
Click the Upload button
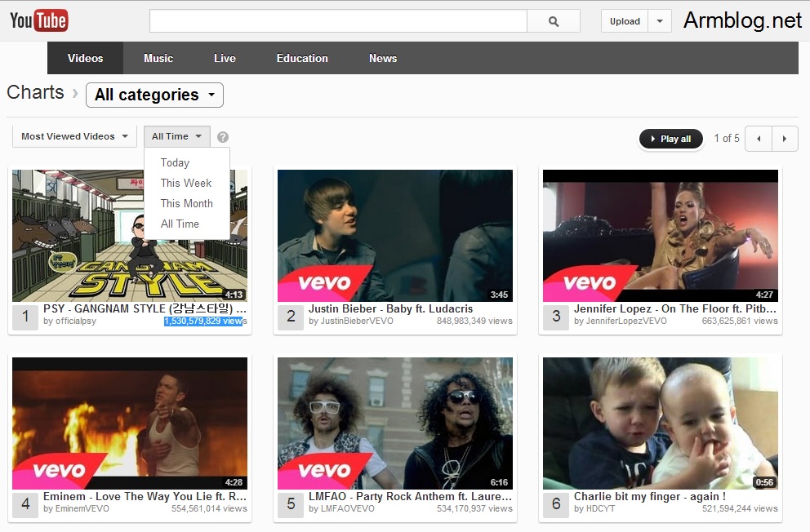[625, 21]
